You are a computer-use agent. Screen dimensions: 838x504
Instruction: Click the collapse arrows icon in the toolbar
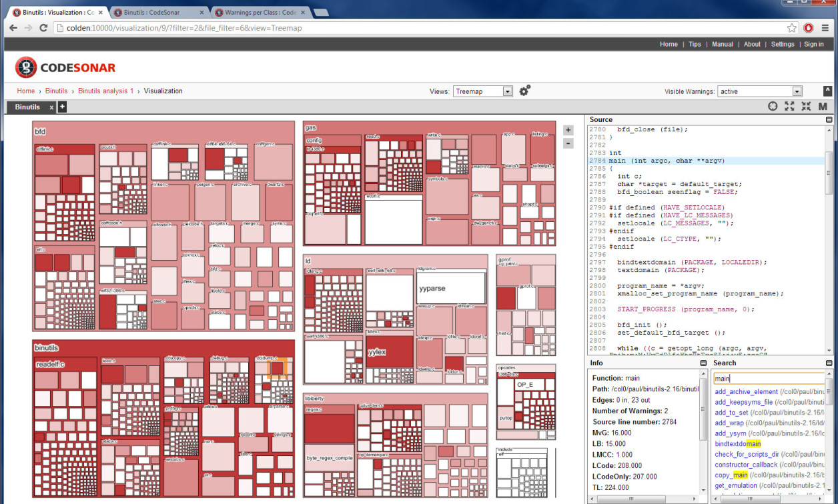(x=806, y=107)
